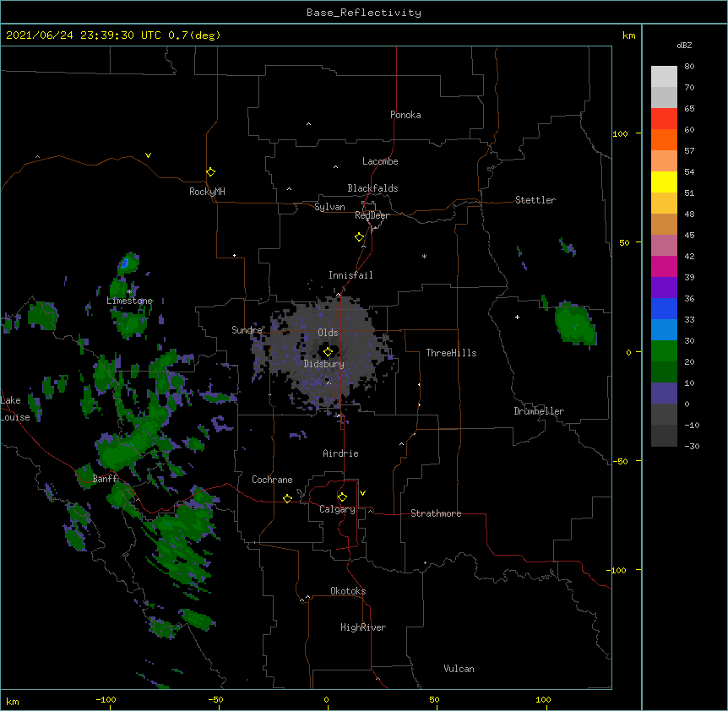Viewport: 728px width, 711px height.
Task: Click the yellow diamond marker near RockyMH
Action: pos(210,171)
